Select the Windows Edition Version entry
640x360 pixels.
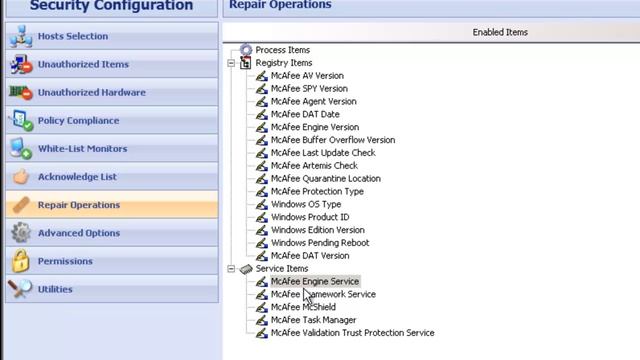[318, 230]
